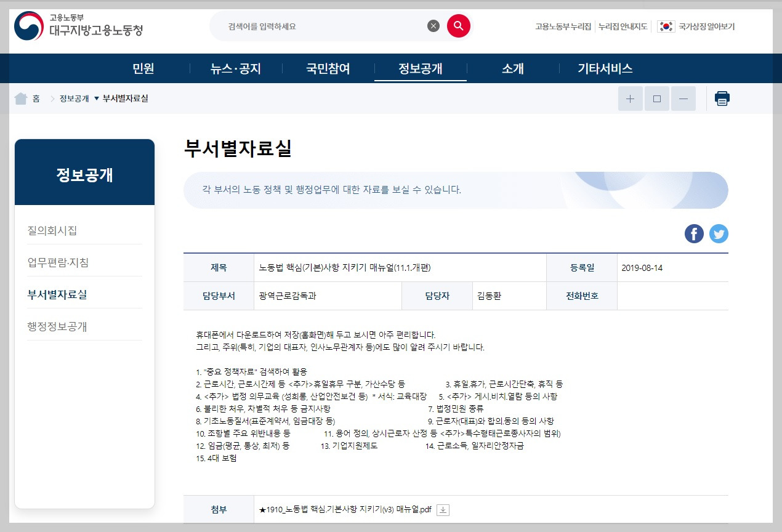Open the 뉴스·공지 main menu

point(235,69)
